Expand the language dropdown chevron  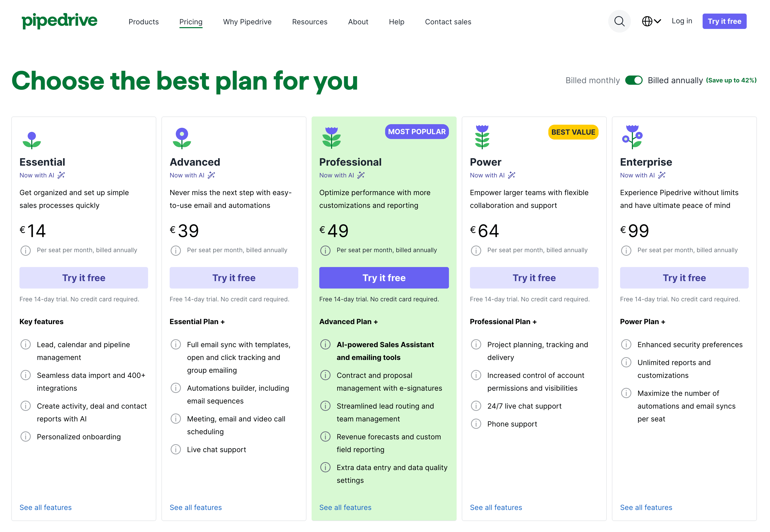pyautogui.click(x=658, y=21)
